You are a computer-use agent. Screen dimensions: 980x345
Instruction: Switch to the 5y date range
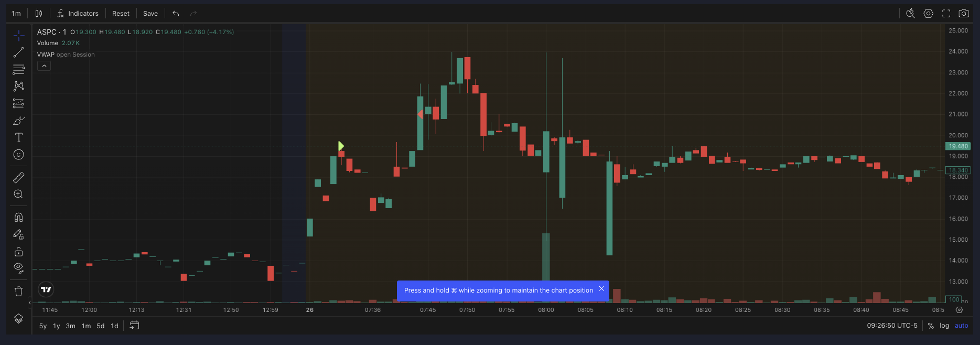pos(43,326)
